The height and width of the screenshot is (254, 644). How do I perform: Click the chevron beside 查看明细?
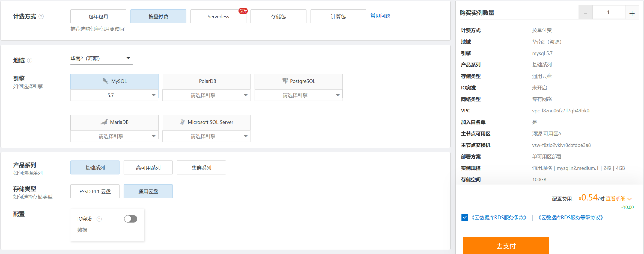tap(630, 199)
